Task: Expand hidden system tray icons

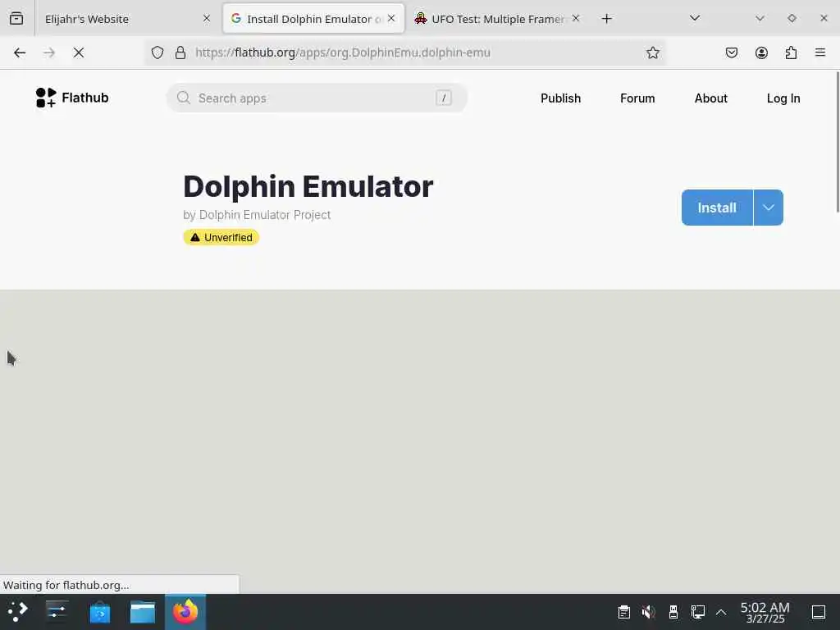Action: 721,612
